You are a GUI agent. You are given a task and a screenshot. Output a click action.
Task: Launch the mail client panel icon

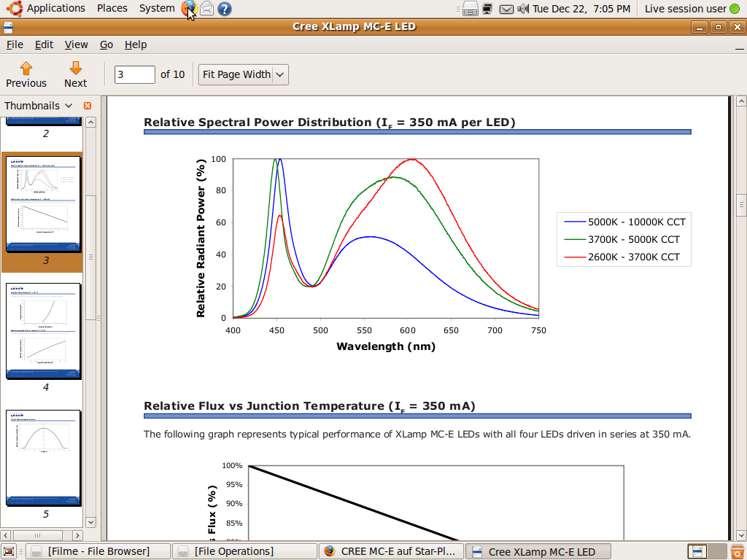pos(206,9)
